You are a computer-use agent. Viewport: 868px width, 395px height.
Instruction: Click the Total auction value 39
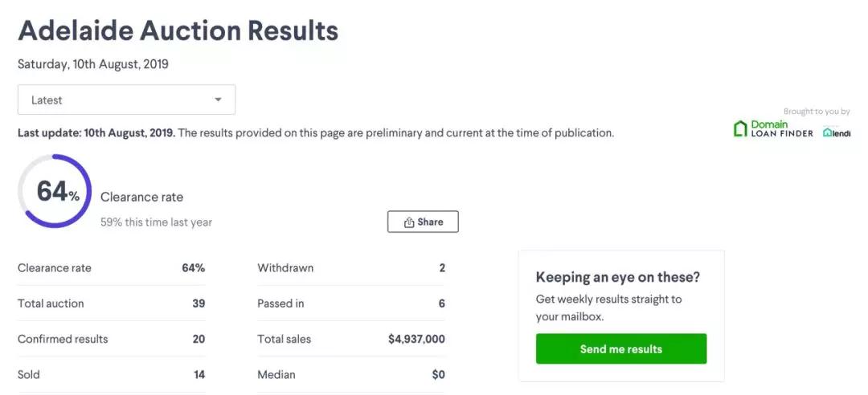click(x=199, y=303)
